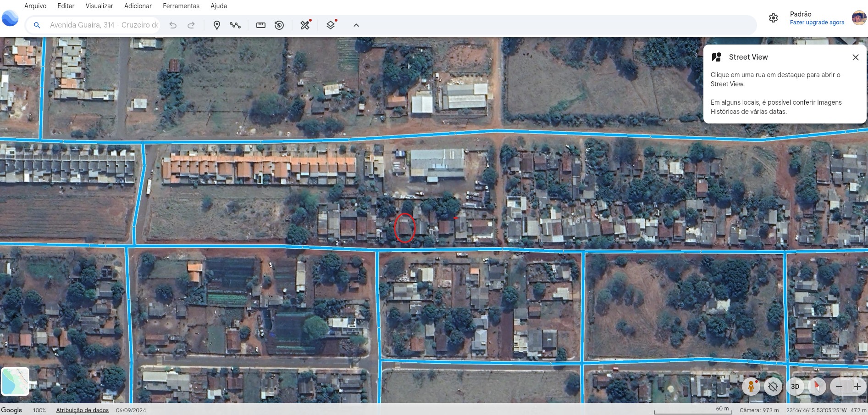Zoom out with the minus button
The width and height of the screenshot is (868, 415).
tap(839, 387)
